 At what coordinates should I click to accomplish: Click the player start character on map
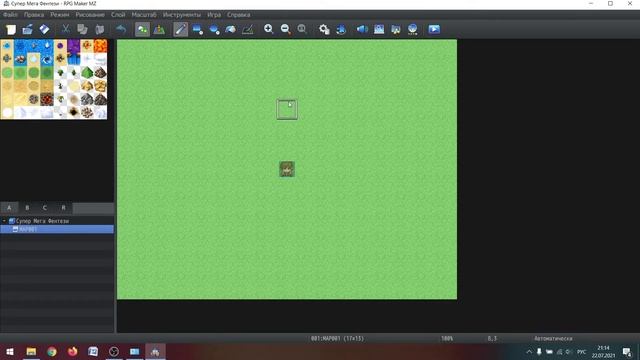pos(287,169)
